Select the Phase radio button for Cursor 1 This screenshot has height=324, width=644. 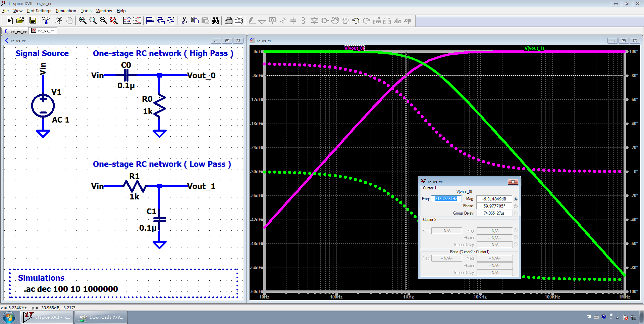coord(516,206)
